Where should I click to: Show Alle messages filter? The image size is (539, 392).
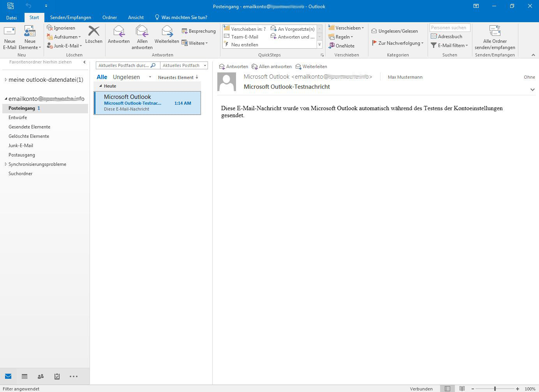pos(102,77)
